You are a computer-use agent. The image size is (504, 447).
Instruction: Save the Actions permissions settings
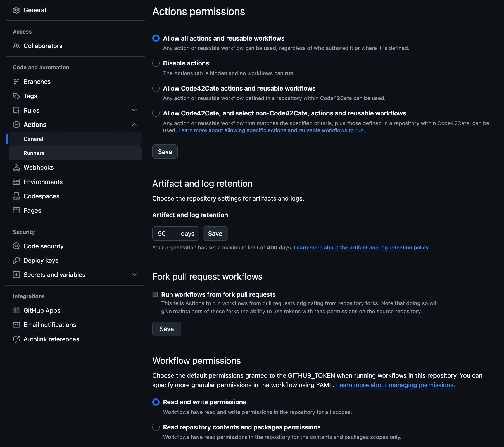click(x=165, y=152)
